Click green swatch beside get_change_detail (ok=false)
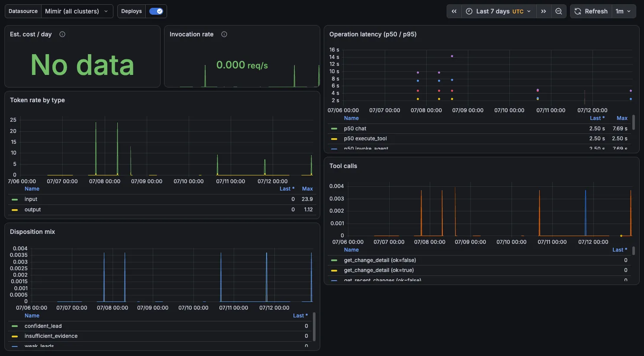 point(334,260)
